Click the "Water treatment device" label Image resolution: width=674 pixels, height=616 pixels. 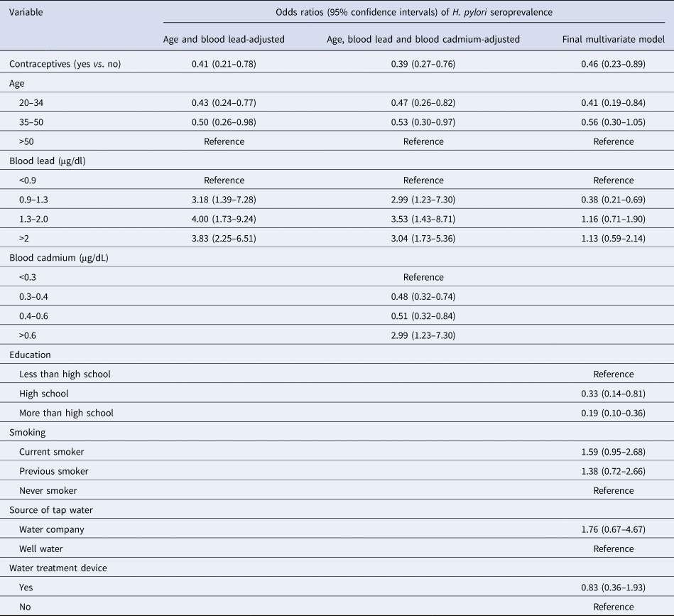(55, 568)
